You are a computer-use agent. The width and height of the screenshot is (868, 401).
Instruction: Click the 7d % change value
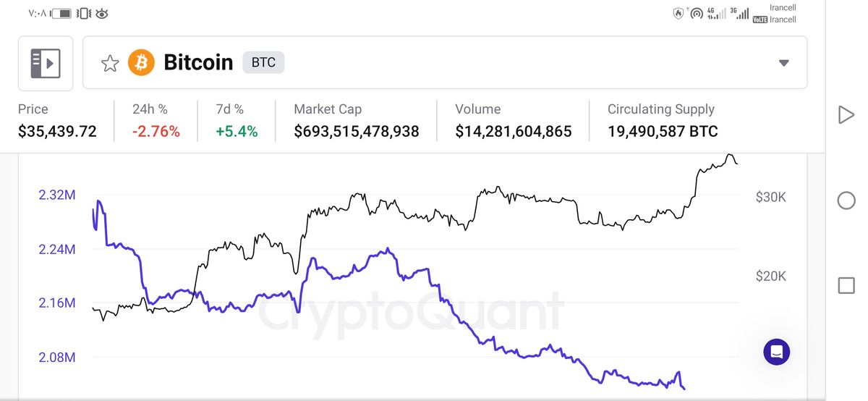click(237, 131)
